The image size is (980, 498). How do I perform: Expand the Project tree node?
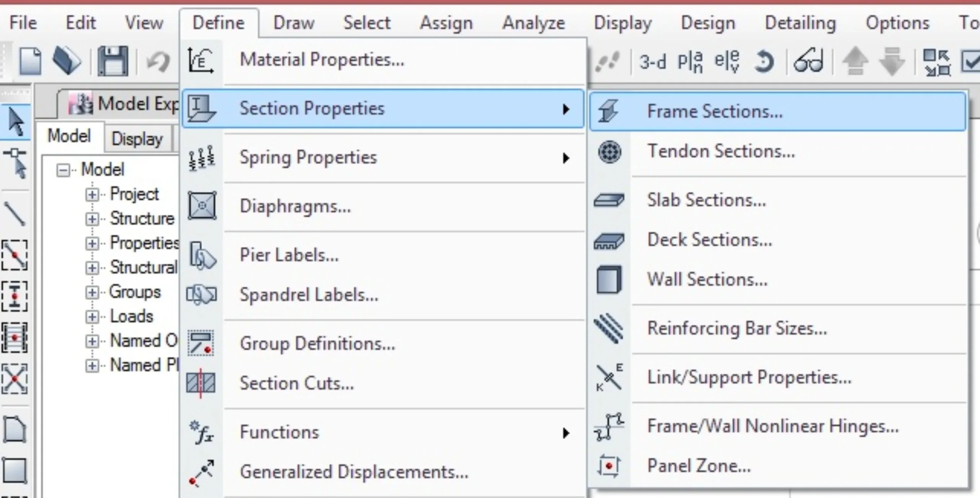click(92, 195)
